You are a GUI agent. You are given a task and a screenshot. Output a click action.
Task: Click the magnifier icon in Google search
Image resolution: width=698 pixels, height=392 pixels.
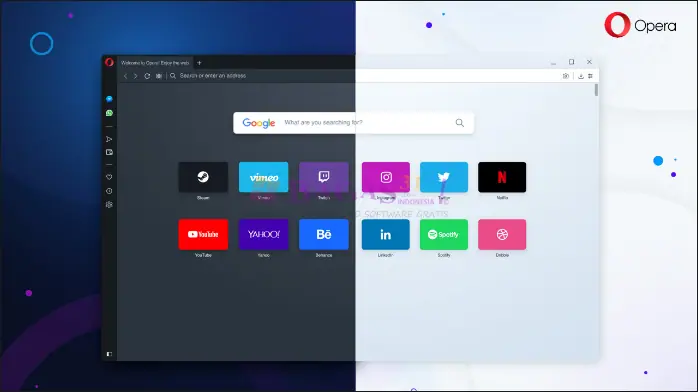pyautogui.click(x=460, y=123)
